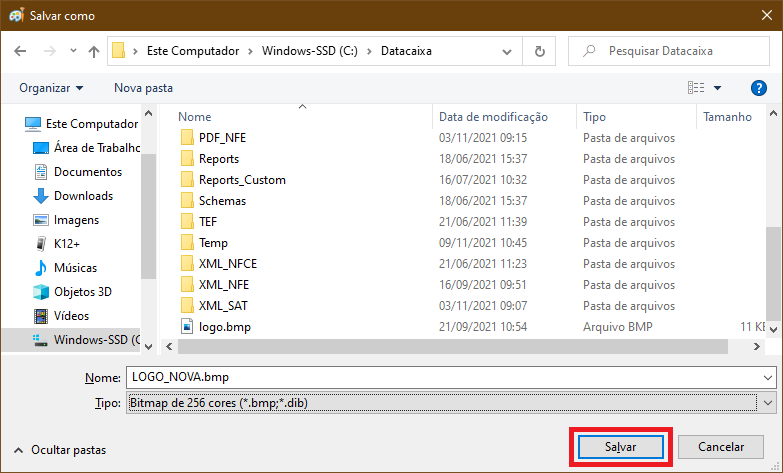The height and width of the screenshot is (473, 783).
Task: Expand the Este Computador tree node
Action: coord(12,124)
